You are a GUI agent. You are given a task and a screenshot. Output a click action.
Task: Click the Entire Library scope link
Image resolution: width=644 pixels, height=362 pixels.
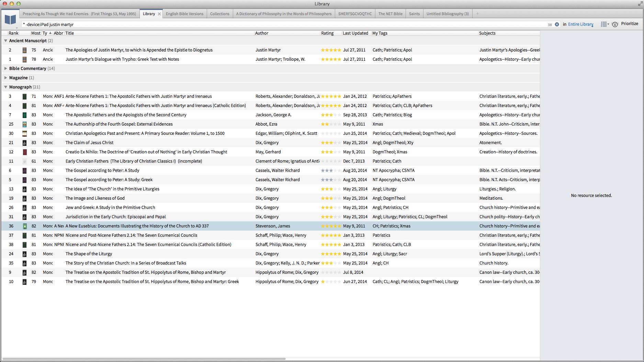coord(580,24)
